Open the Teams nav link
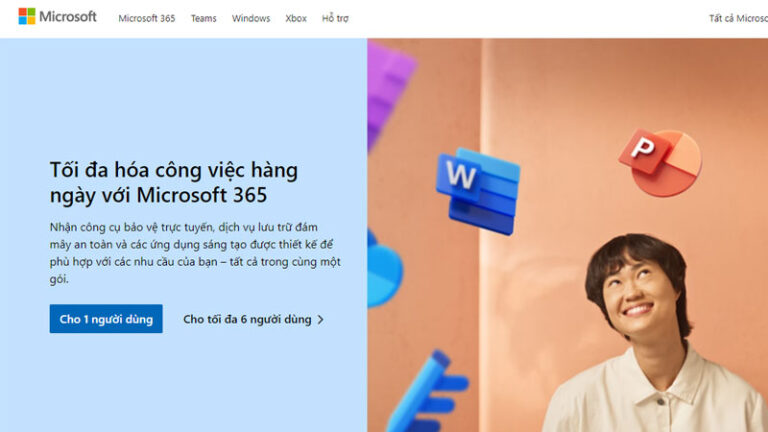 tap(203, 19)
